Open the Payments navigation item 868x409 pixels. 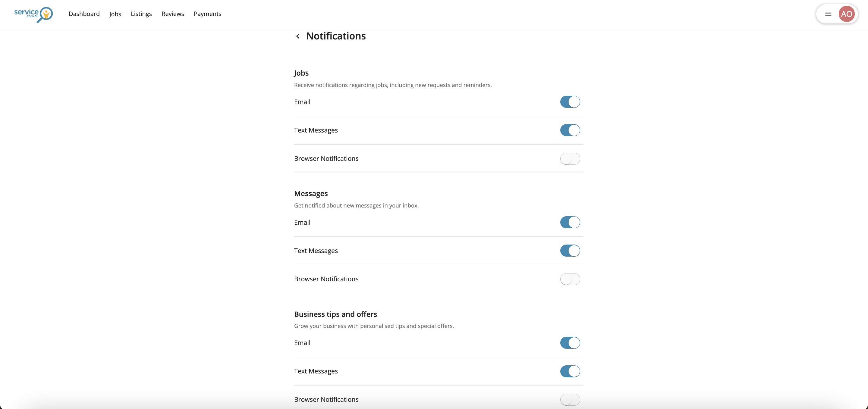click(207, 14)
